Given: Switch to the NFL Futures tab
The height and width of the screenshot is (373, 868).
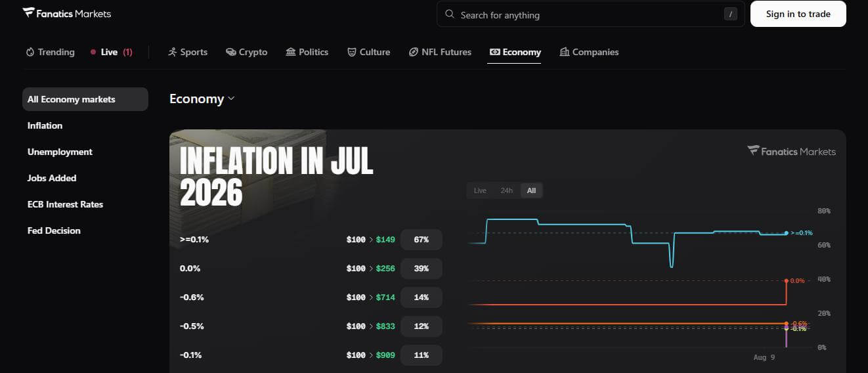Looking at the screenshot, I should 440,52.
